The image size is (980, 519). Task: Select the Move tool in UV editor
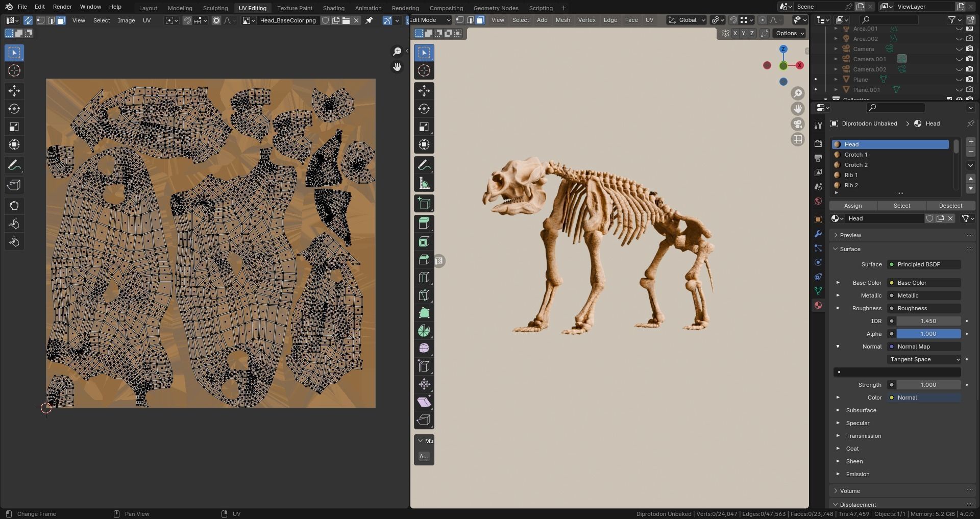click(x=14, y=91)
